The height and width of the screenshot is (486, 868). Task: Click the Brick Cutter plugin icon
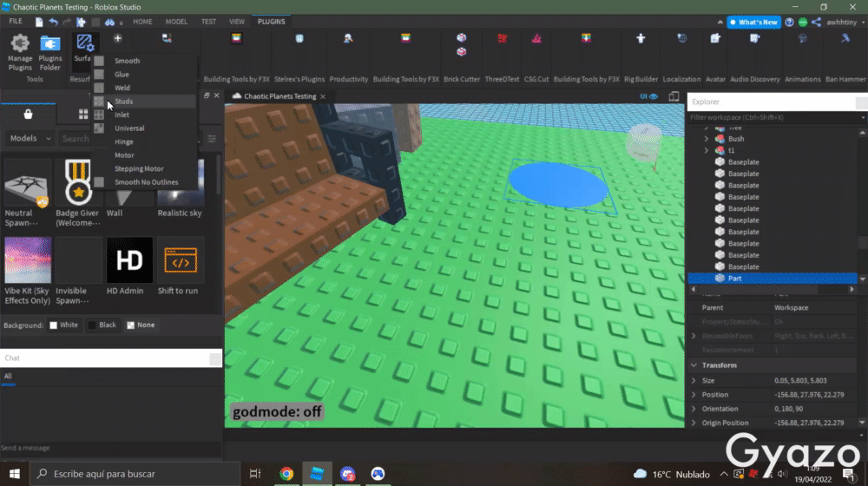[461, 44]
